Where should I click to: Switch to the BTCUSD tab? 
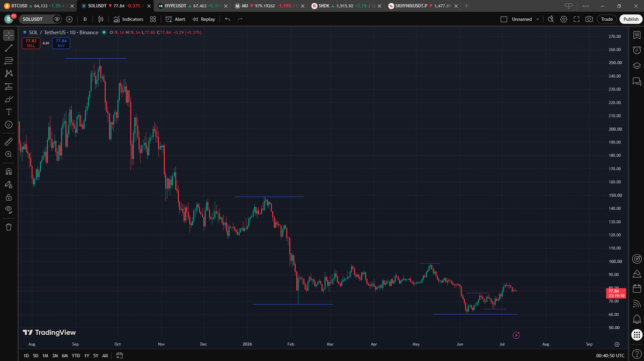[37, 5]
